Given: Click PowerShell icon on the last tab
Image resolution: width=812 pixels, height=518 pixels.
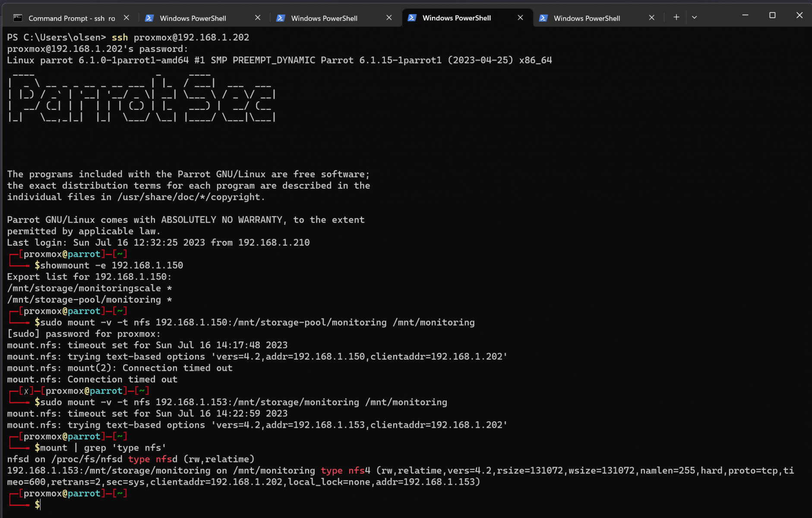Looking at the screenshot, I should (543, 18).
